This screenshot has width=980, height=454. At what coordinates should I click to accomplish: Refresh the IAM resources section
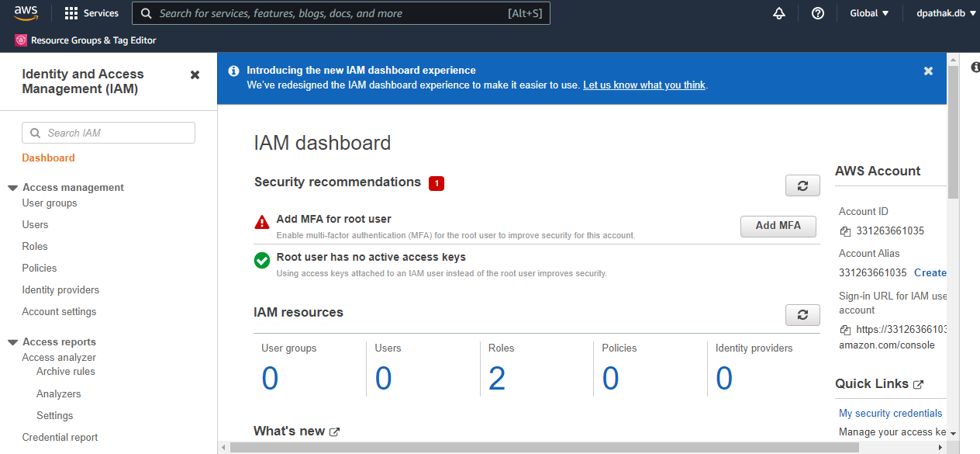coord(802,314)
